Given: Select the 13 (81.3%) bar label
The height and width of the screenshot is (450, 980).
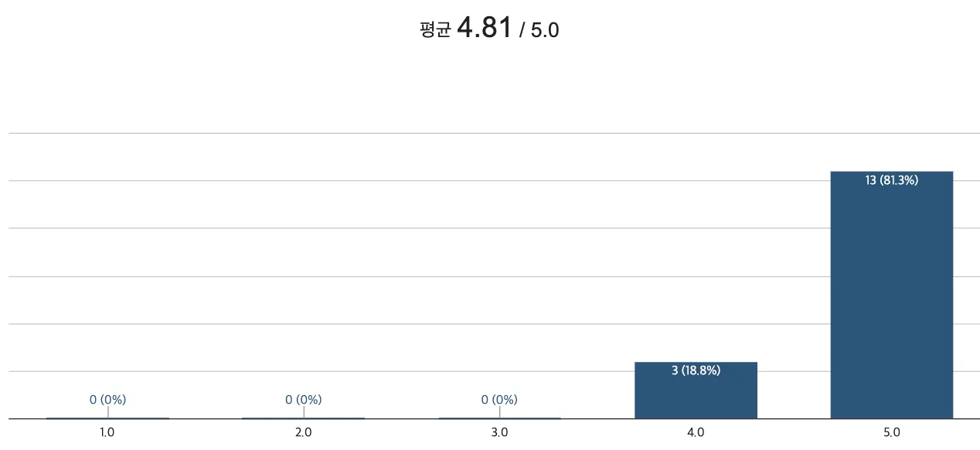Looking at the screenshot, I should click(x=891, y=180).
